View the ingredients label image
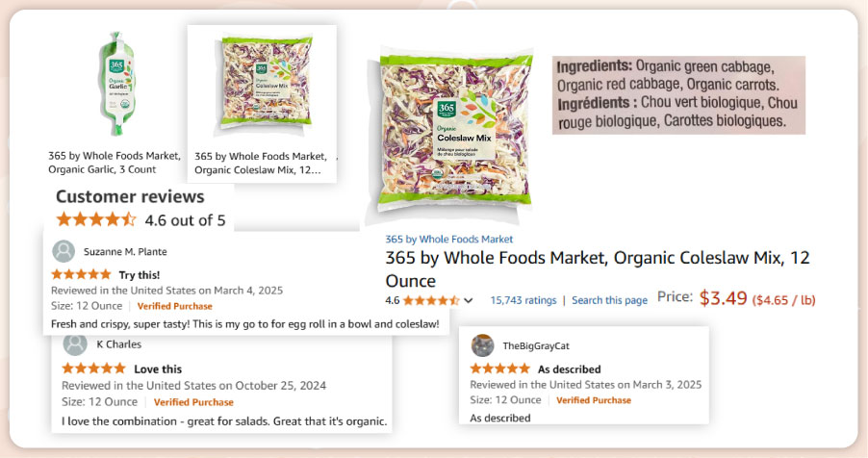The width and height of the screenshot is (868, 458). coord(678,94)
